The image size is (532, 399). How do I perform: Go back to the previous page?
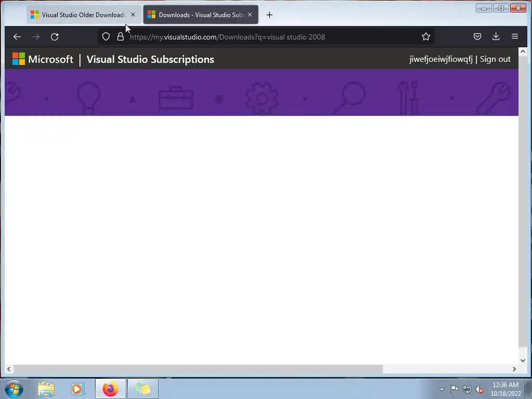click(x=17, y=37)
